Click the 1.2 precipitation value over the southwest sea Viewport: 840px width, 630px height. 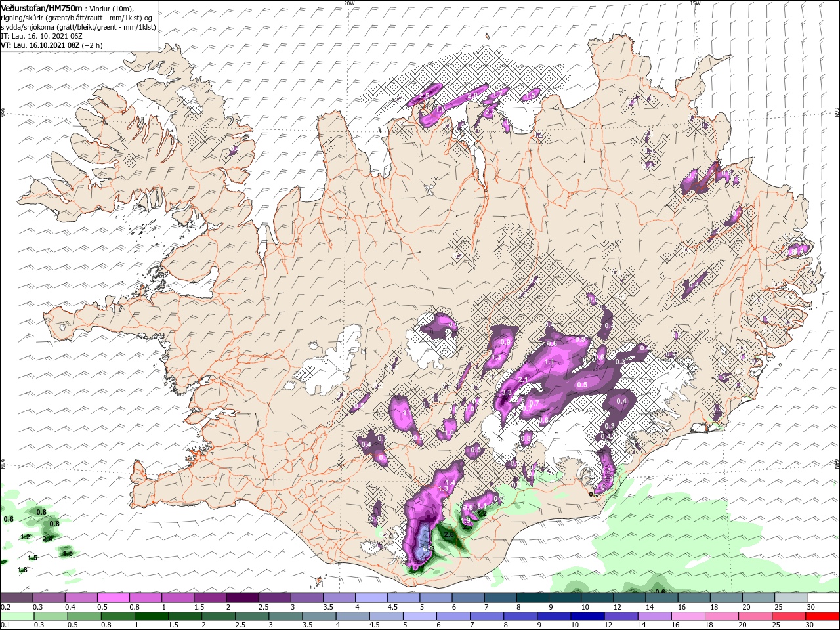coord(25,537)
